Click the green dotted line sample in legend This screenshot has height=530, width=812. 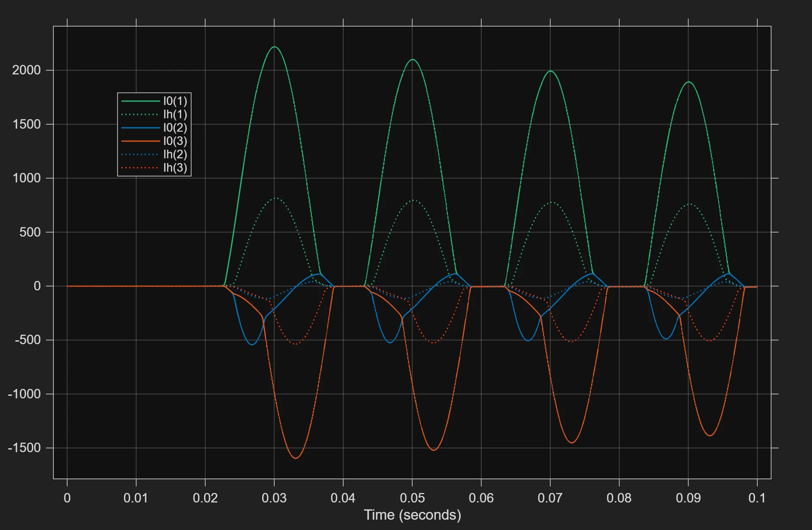140,114
